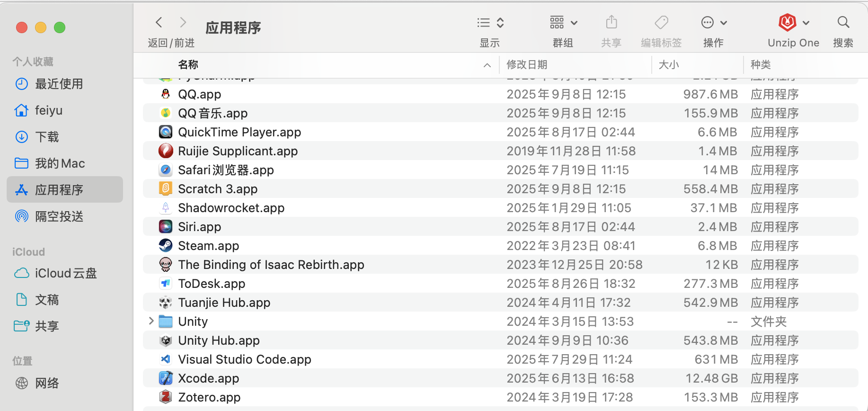The image size is (868, 411).
Task: Click the share toolbar icon
Action: [611, 22]
